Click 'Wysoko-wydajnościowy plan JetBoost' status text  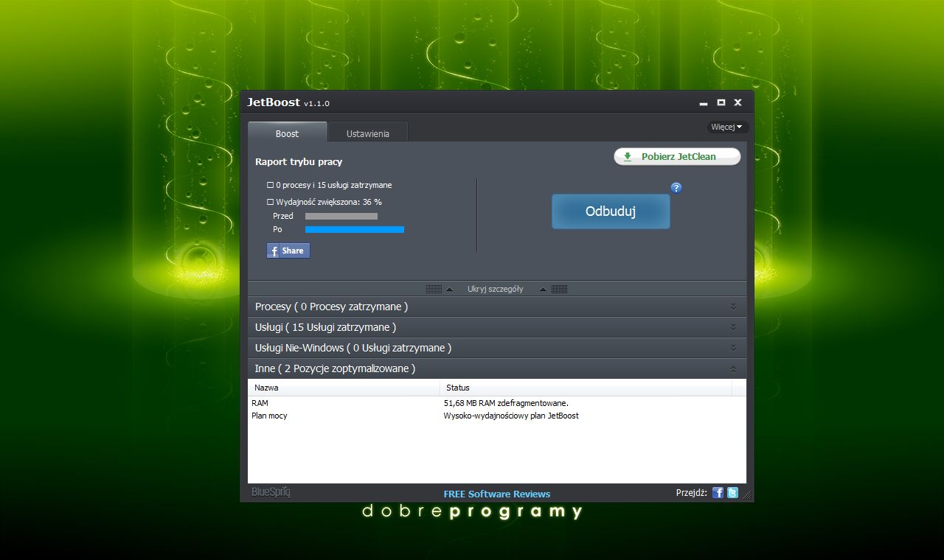511,416
